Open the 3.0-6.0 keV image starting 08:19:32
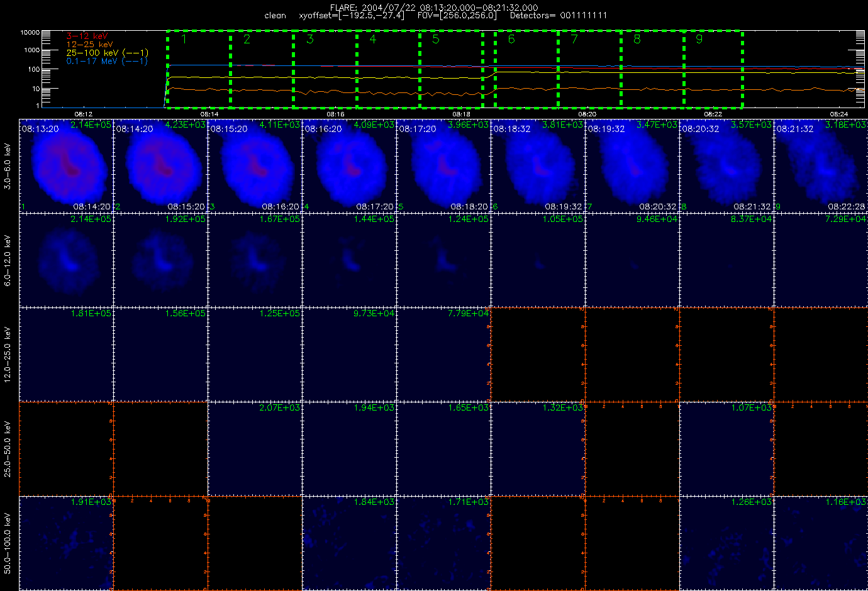 (x=632, y=166)
